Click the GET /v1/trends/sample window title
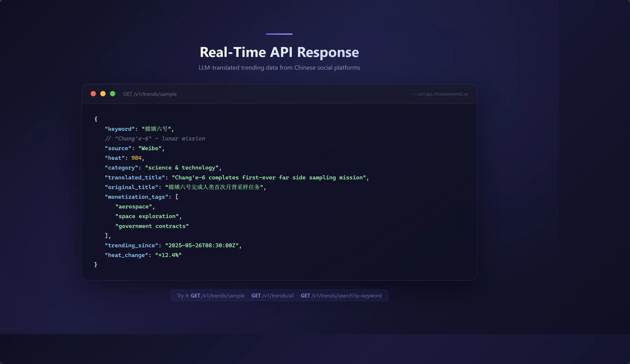The image size is (630, 364). click(150, 94)
